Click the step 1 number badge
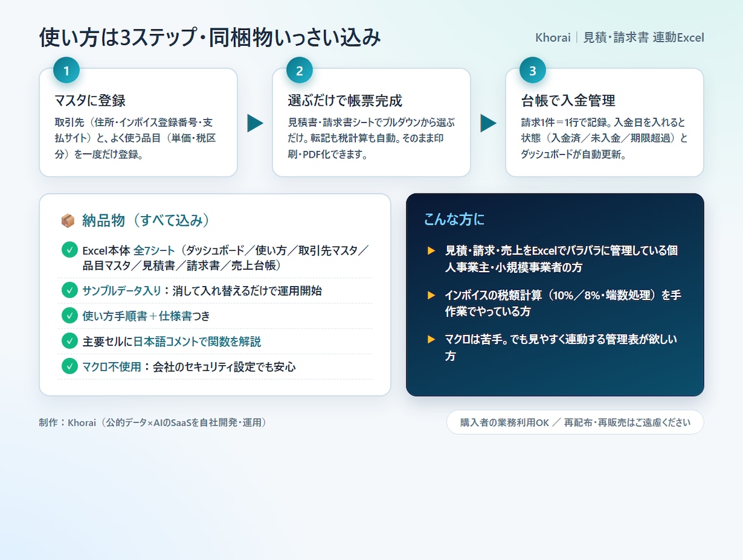The height and width of the screenshot is (560, 743). (x=66, y=71)
